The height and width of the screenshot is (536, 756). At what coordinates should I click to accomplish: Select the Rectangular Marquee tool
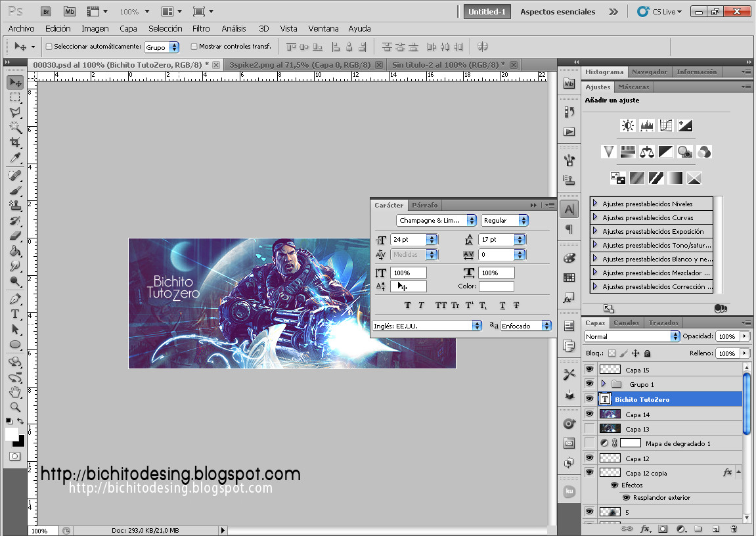(15, 97)
